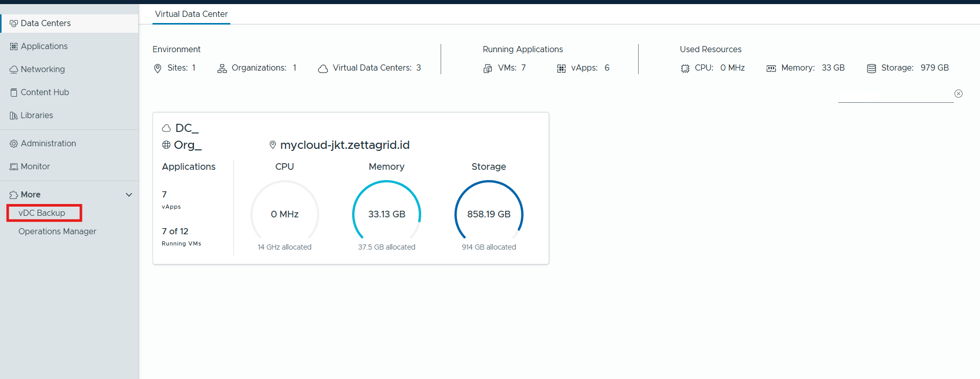Screen dimensions: 980x379
Task: Click the Memory icon in Used Resources
Action: click(771, 69)
